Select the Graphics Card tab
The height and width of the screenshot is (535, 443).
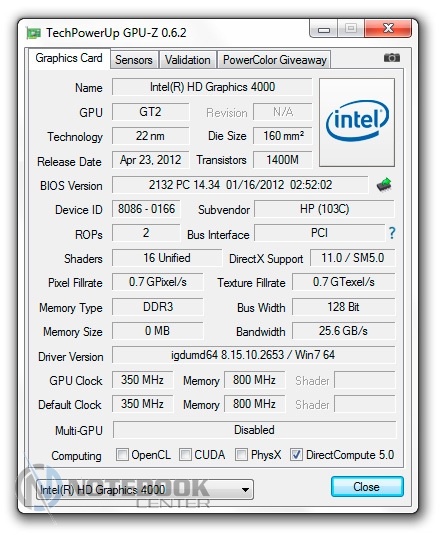[69, 58]
